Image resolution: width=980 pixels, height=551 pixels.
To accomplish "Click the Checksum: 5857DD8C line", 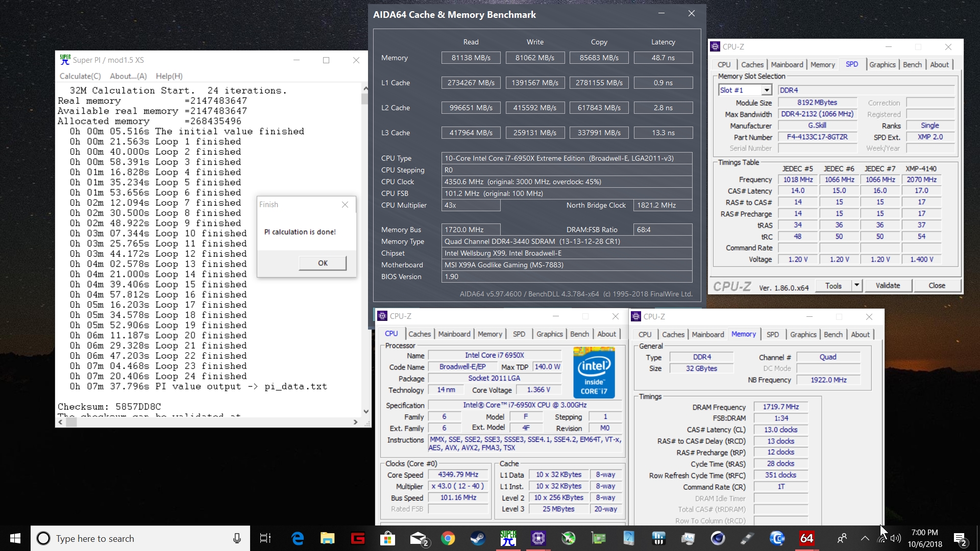I will pos(109,407).
